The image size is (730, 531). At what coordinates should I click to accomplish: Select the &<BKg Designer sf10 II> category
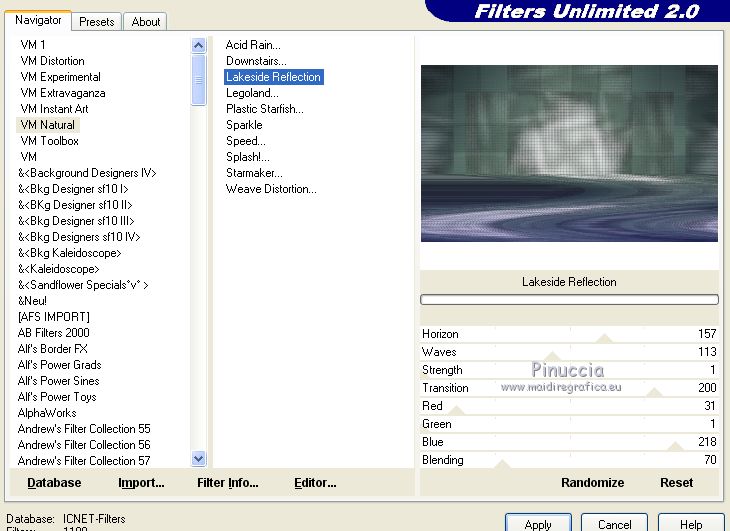[75, 205]
